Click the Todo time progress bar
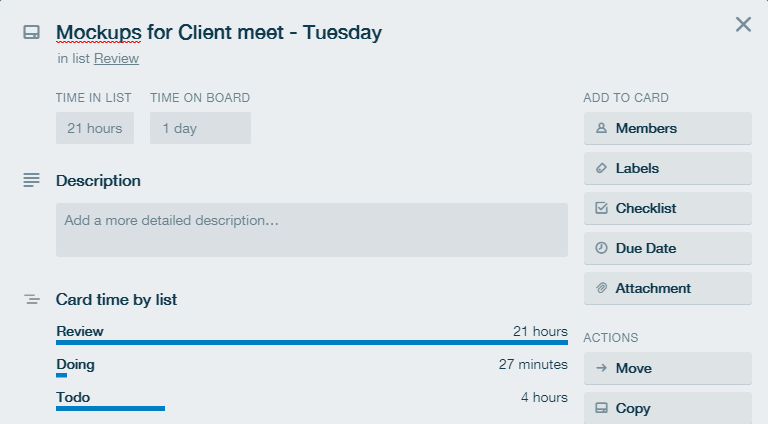 pos(110,408)
